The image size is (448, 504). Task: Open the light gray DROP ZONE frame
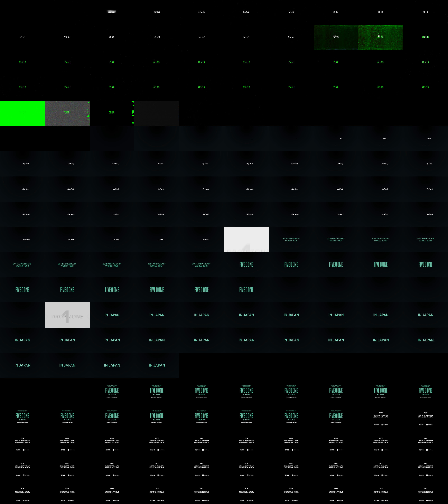(67, 315)
